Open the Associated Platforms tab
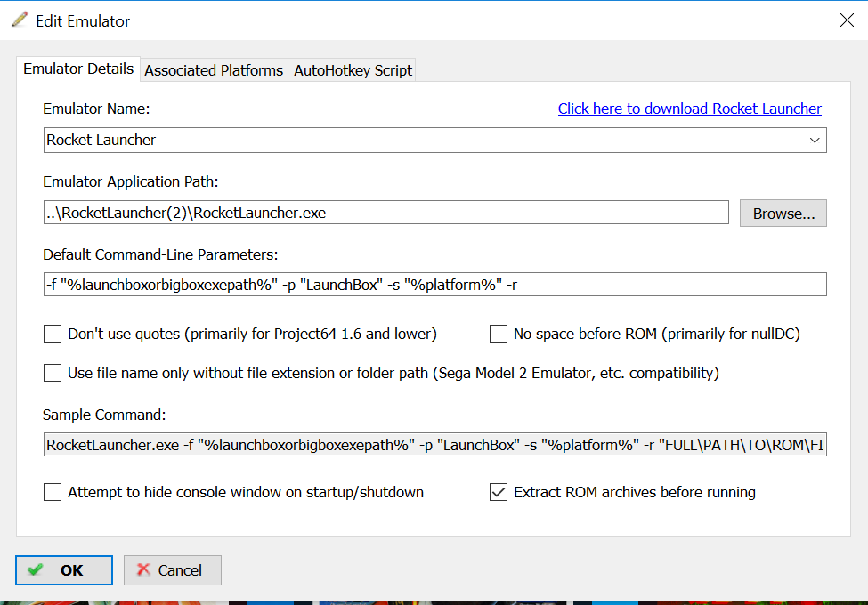This screenshot has height=605, width=868. click(214, 70)
